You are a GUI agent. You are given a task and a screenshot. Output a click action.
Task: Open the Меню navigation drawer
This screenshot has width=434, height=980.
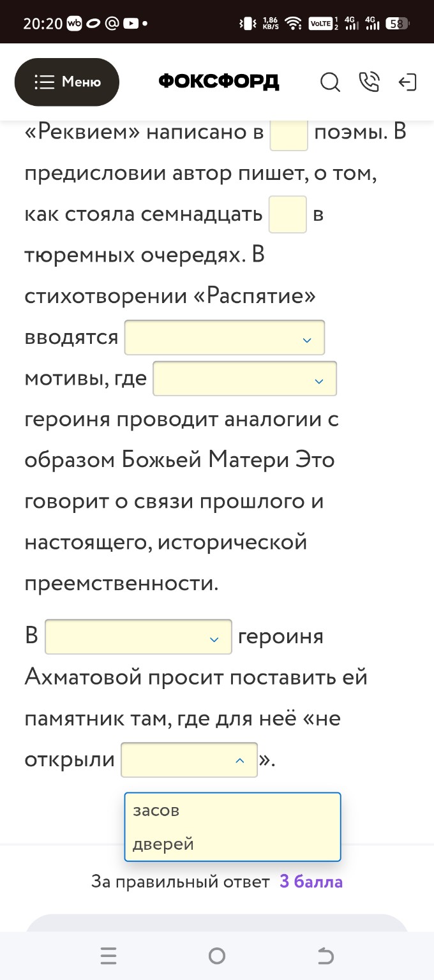click(x=66, y=82)
